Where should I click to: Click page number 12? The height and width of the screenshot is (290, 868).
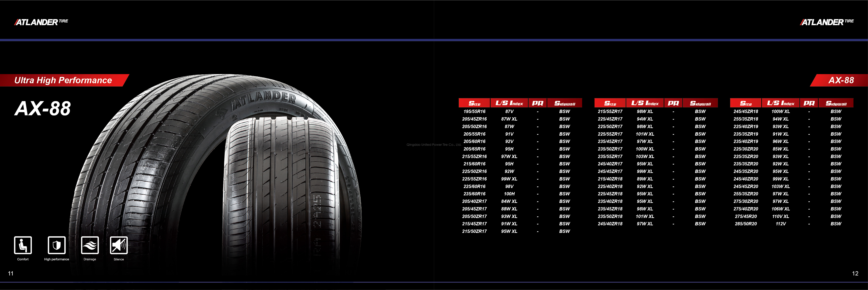[855, 274]
